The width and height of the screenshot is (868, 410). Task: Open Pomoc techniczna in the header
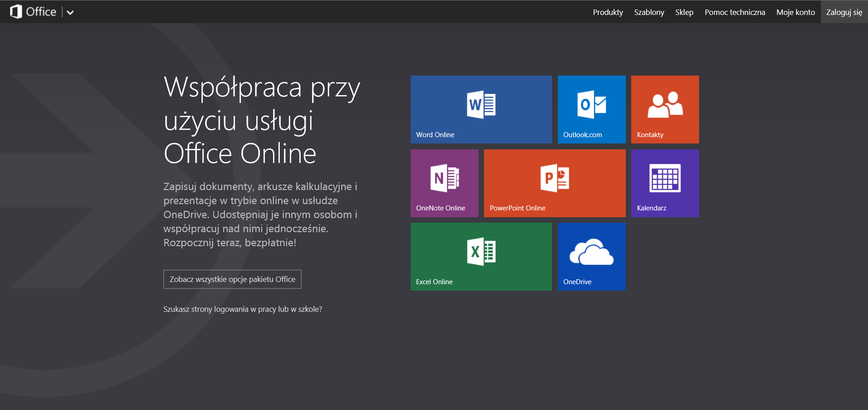(734, 12)
